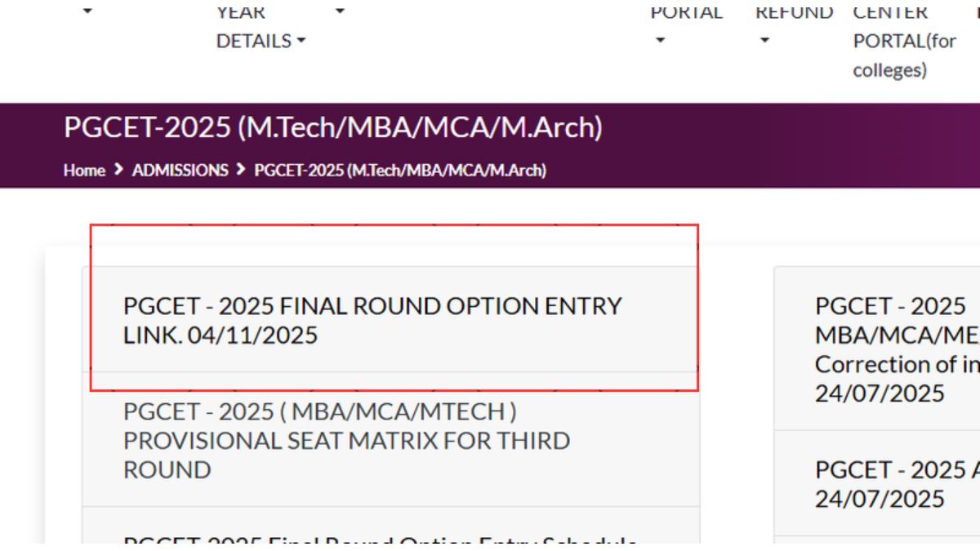The height and width of the screenshot is (551, 980).
Task: Select the PORTAL menu item
Action: (687, 11)
